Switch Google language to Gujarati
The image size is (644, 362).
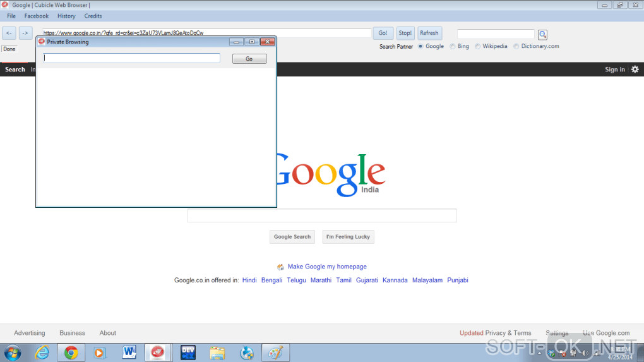click(367, 281)
